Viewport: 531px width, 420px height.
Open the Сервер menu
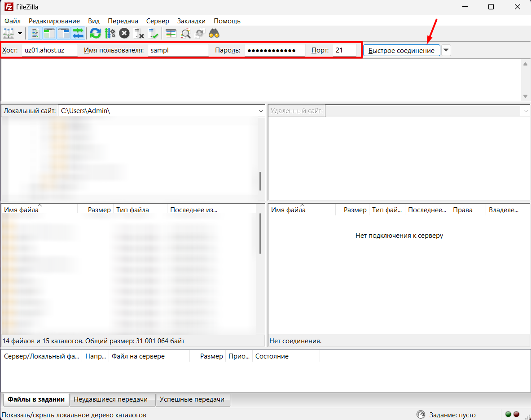[158, 21]
